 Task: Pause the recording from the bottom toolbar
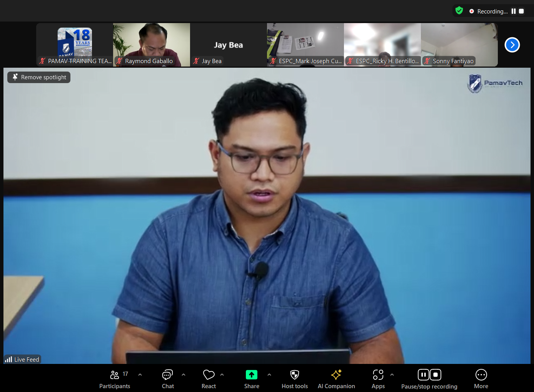(423, 374)
